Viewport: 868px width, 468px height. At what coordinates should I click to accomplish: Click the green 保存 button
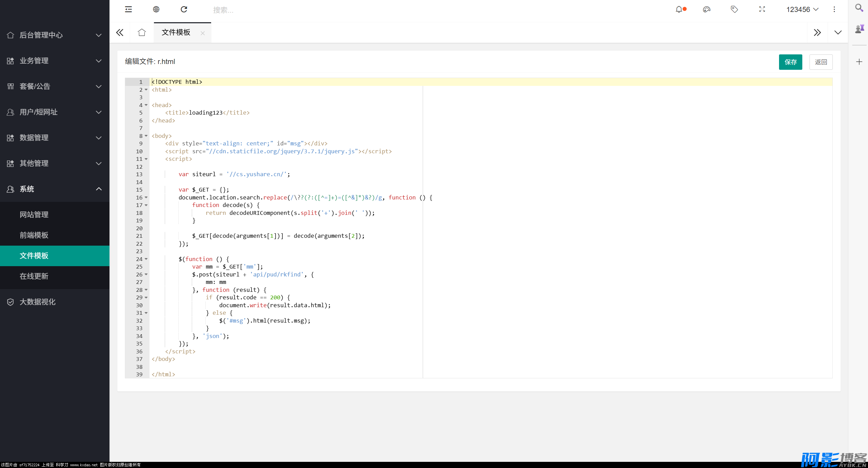790,62
